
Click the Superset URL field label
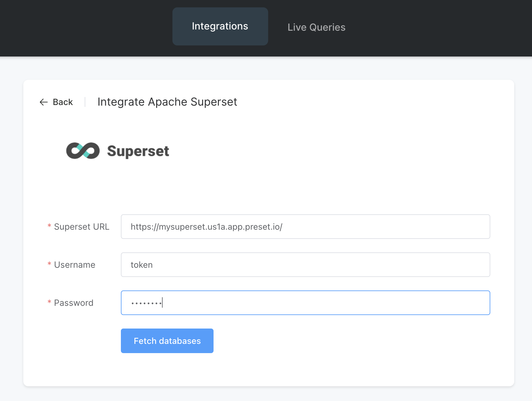click(82, 227)
